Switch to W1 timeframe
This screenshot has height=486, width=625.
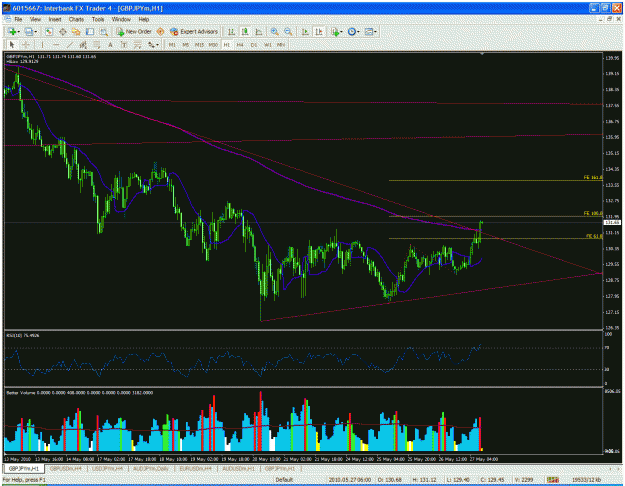coord(267,45)
